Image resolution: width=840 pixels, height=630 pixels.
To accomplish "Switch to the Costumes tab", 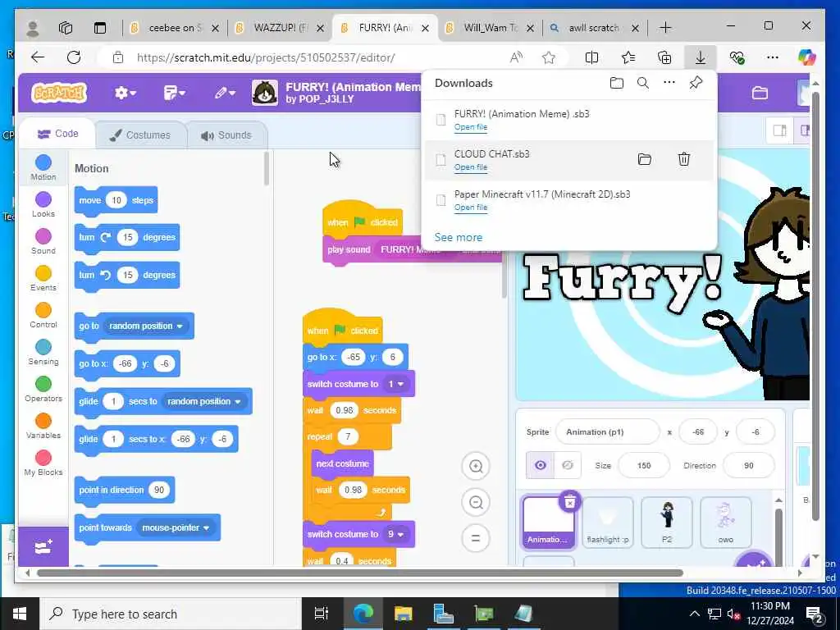I will pos(141,135).
